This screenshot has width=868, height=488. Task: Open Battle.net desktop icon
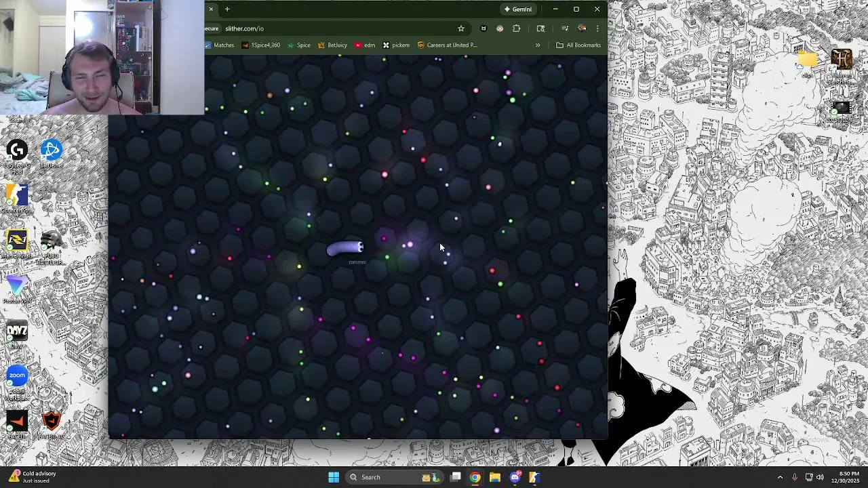(x=51, y=154)
